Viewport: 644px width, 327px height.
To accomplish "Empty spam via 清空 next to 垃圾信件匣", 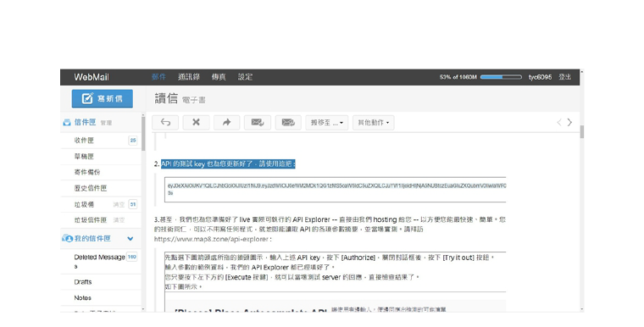I will click(x=119, y=220).
